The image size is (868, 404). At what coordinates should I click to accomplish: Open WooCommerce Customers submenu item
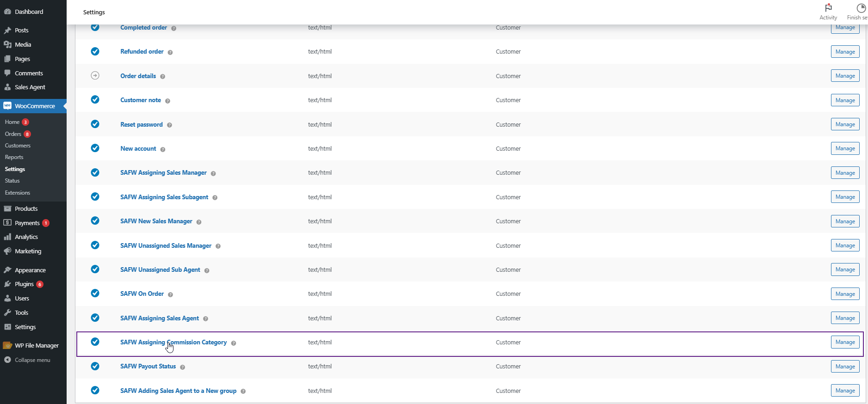pos(18,146)
